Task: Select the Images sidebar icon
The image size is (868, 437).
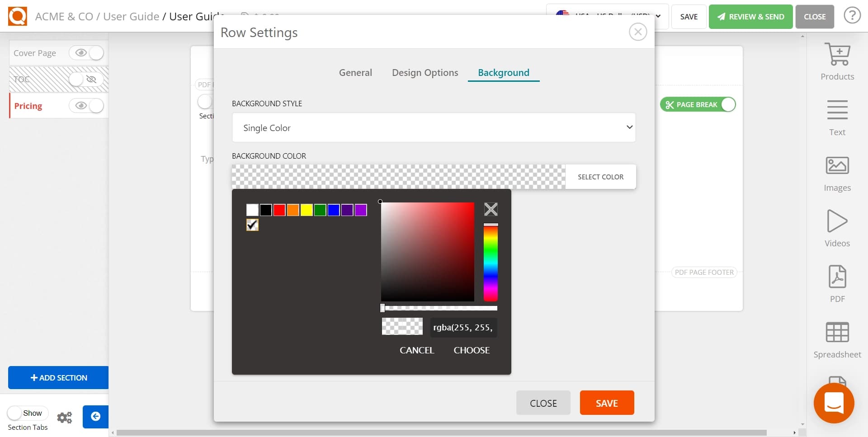Action: (x=837, y=166)
